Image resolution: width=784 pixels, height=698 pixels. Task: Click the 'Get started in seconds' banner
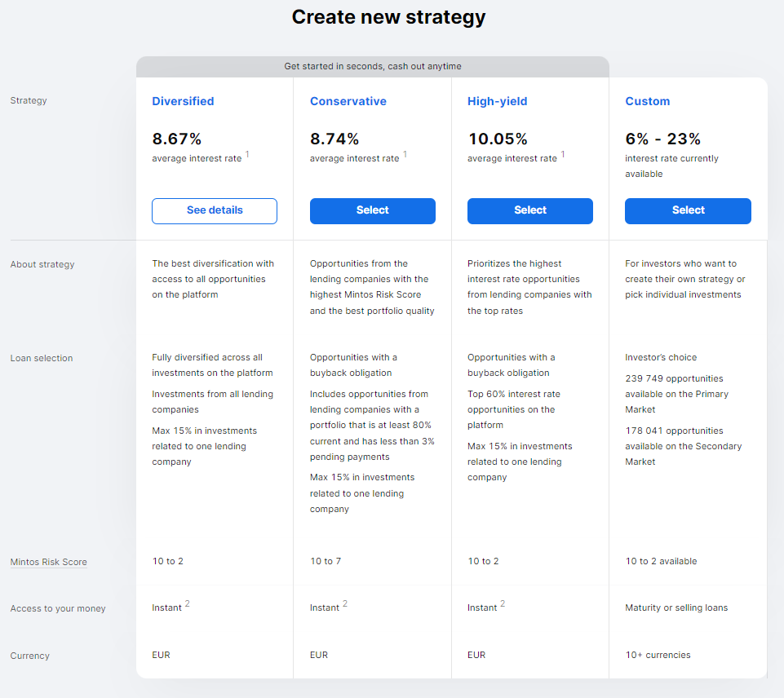point(372,67)
